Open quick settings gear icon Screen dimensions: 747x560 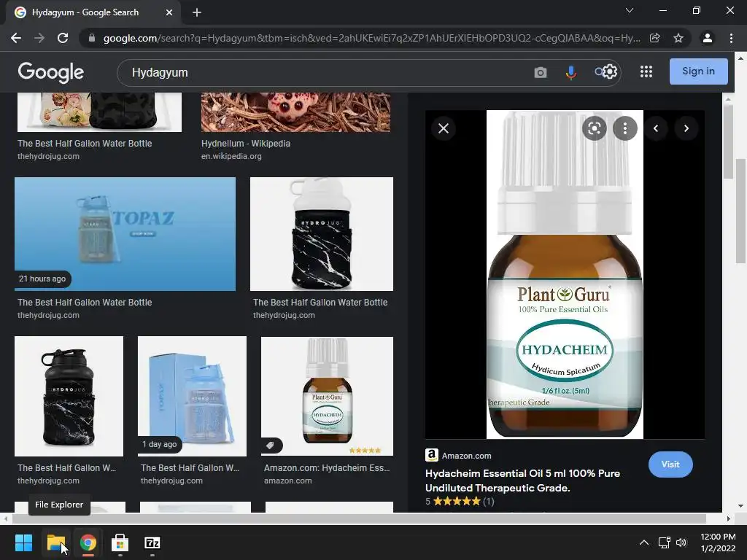coord(610,71)
